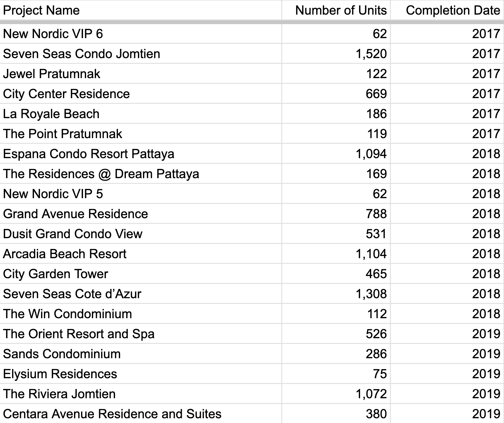Click the City Center Residence cell
Screen dimensions: 504x423
140,94
